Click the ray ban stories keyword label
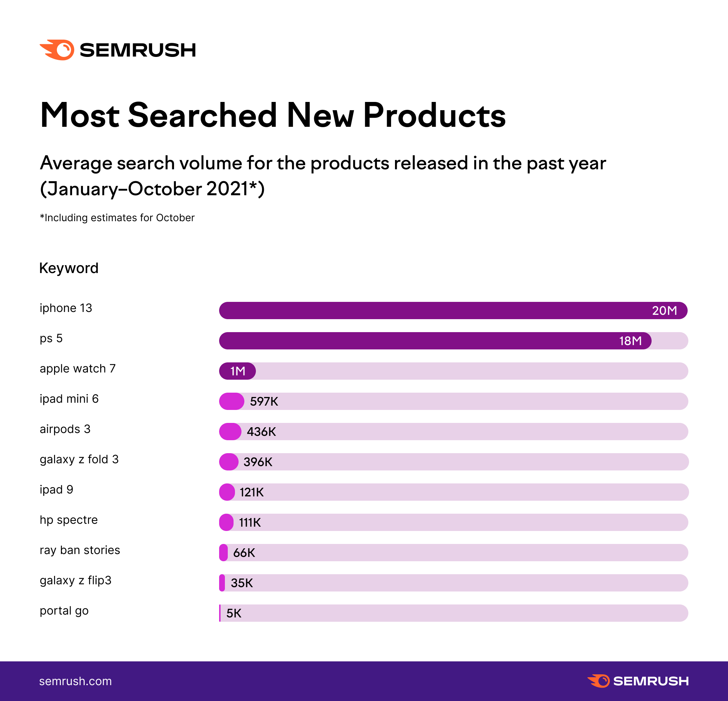The image size is (728, 701). 80,550
